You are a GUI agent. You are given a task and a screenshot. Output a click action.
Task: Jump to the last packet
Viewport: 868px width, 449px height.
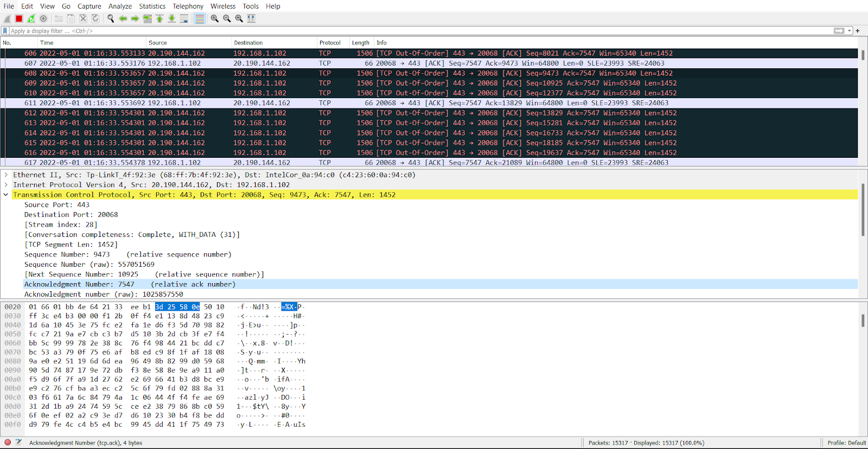[171, 18]
